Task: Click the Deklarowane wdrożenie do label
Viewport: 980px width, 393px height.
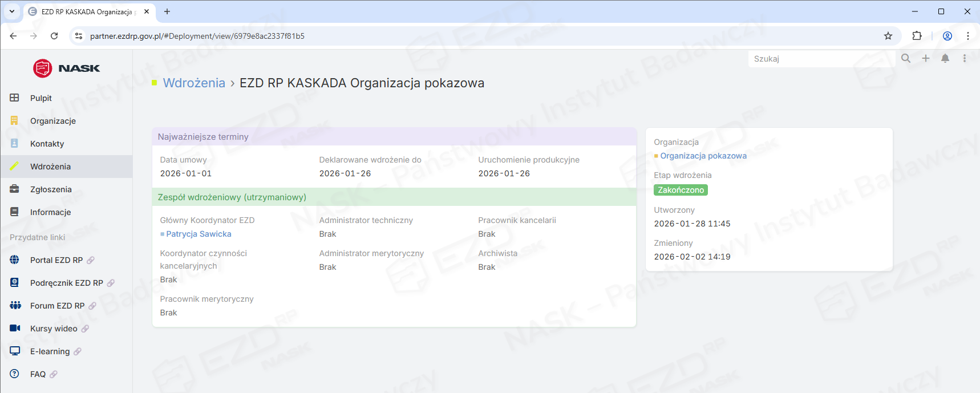Action: [x=370, y=160]
